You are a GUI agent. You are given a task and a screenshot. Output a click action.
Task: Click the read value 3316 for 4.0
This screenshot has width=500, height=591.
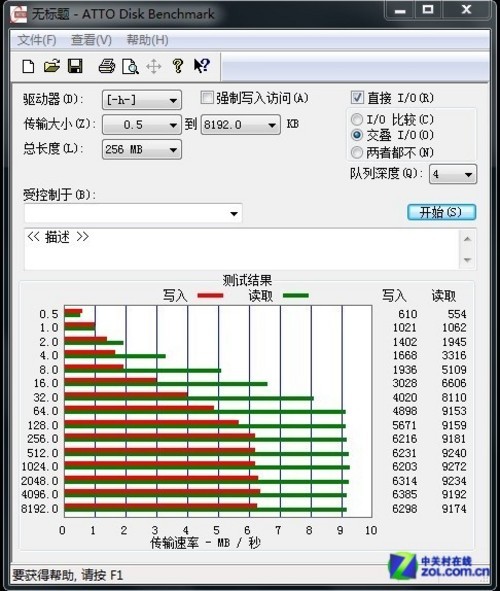(454, 355)
